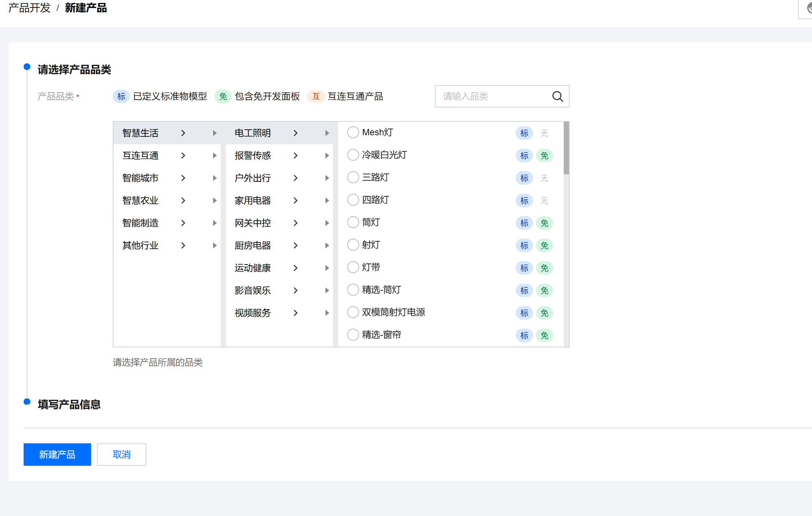This screenshot has width=812, height=516.
Task: Click the 标 badge for Mesh灯
Action: pos(524,133)
